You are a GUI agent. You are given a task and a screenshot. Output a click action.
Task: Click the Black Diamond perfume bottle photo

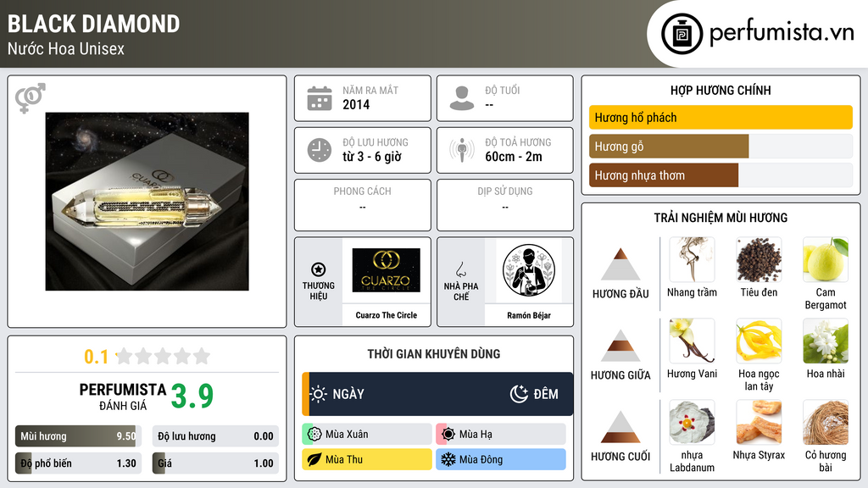[x=147, y=202]
